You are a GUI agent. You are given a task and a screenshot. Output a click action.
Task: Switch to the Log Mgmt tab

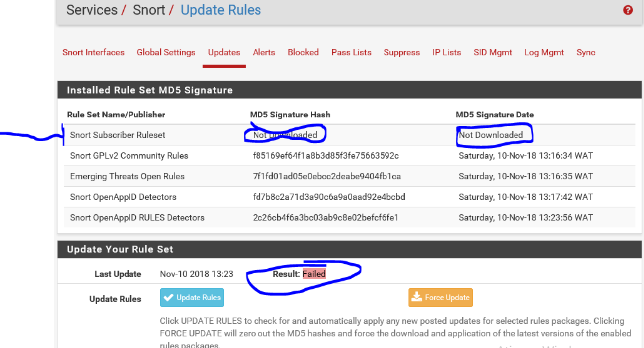[x=544, y=52]
